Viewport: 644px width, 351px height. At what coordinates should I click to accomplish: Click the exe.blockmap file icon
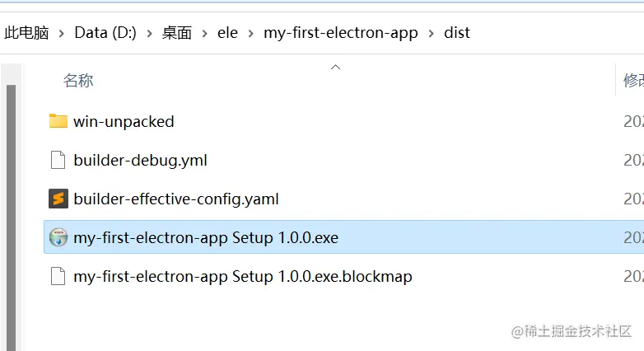pos(58,276)
